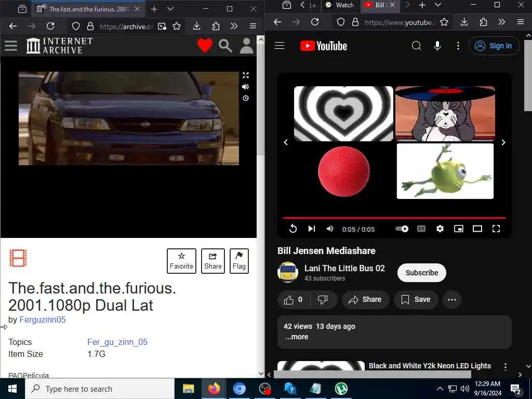Open YouTube player settings gear
Screen dimensions: 532x399
coord(440,229)
